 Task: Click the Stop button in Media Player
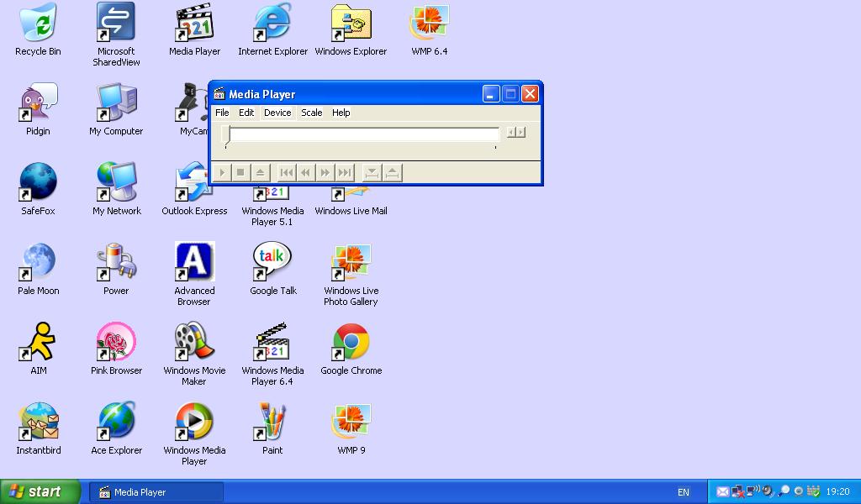[x=240, y=173]
